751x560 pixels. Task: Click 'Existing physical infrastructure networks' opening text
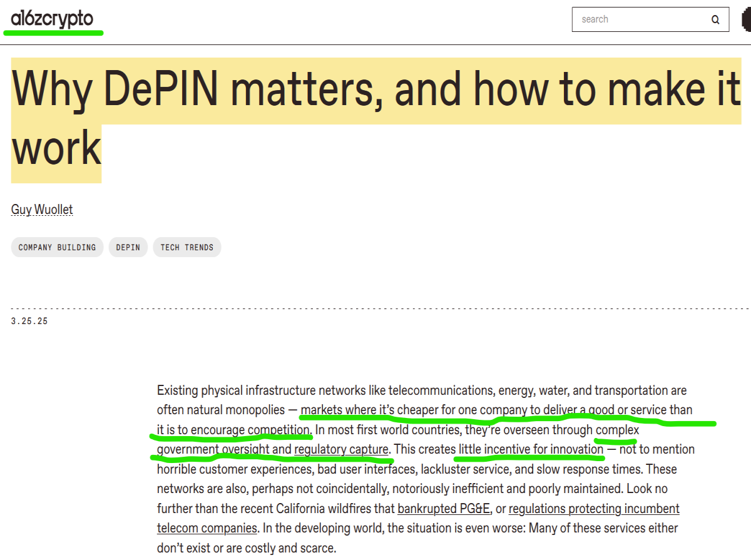pos(237,390)
